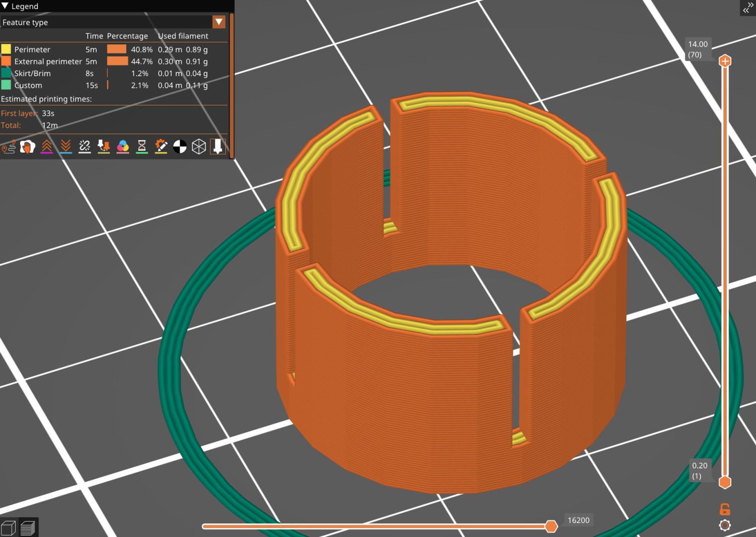Toggle print pauses hourglass icon
756x537 pixels.
click(142, 147)
